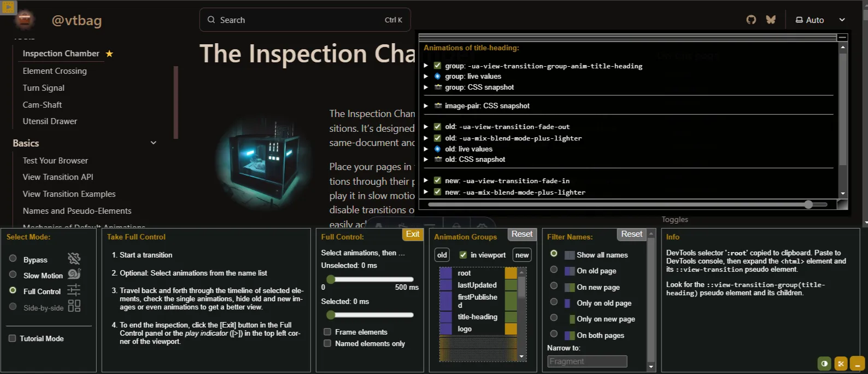Open the @vtbag site logo

(25, 20)
